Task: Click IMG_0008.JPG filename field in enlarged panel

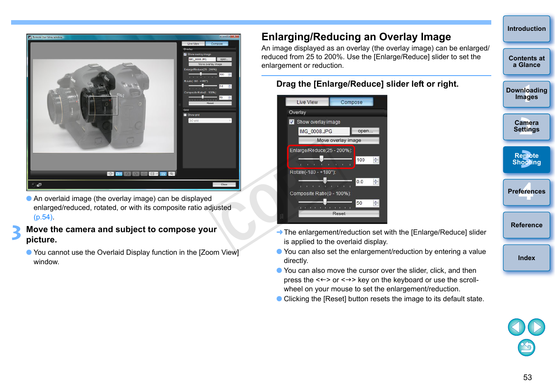Action: pyautogui.click(x=324, y=131)
